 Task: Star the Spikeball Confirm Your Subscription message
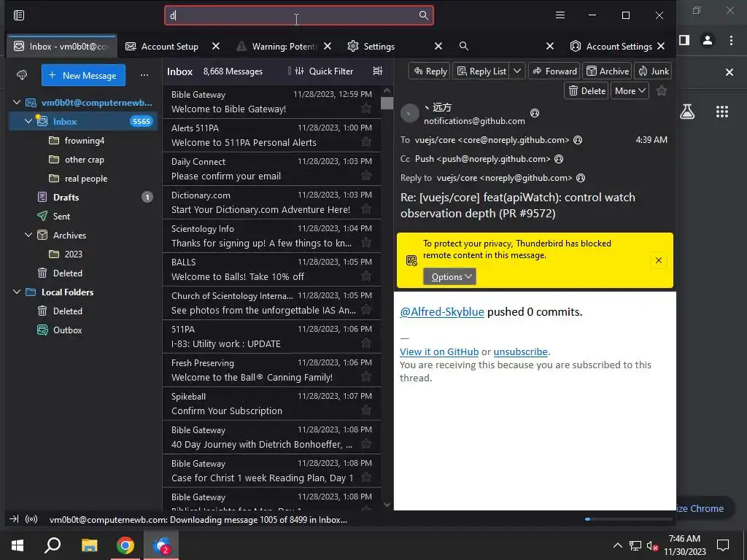366,410
